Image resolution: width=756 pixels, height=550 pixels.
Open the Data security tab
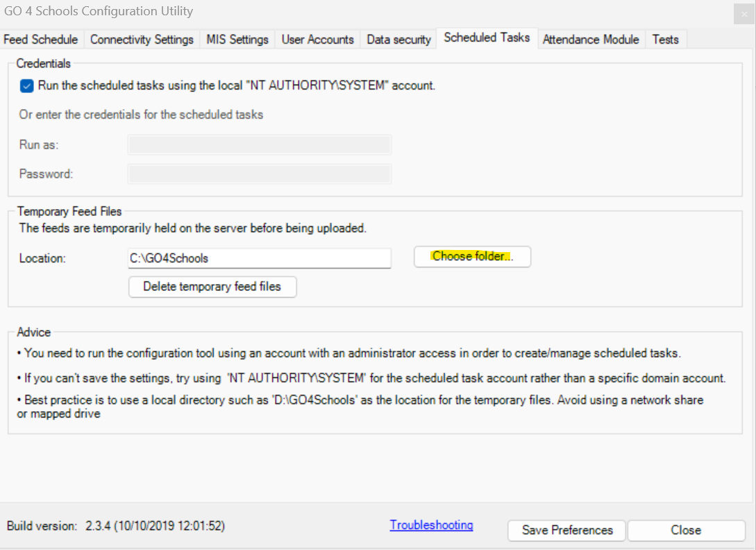(x=398, y=40)
